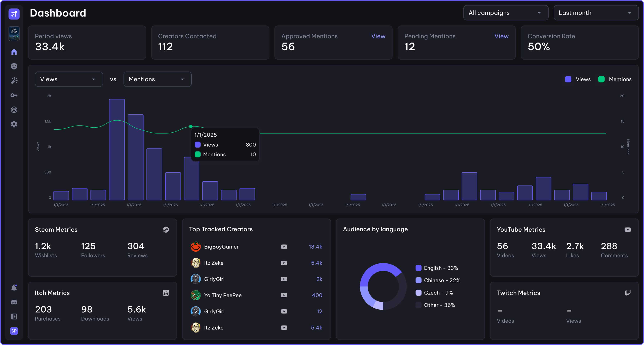Open the settings gear icon
644x345 pixels.
(14, 124)
